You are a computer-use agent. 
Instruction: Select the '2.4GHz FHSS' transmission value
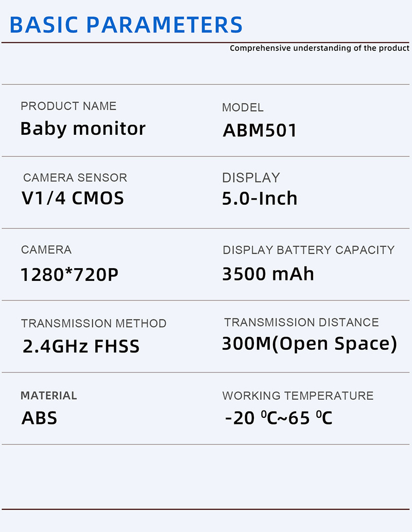coord(81,346)
